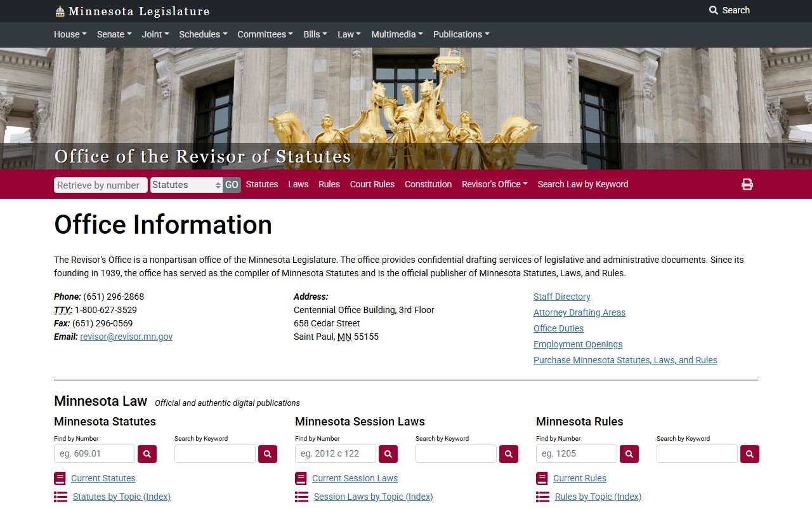The height and width of the screenshot is (508, 812).
Task: Click the book icon beside Current Session Laws
Action: tap(301, 478)
